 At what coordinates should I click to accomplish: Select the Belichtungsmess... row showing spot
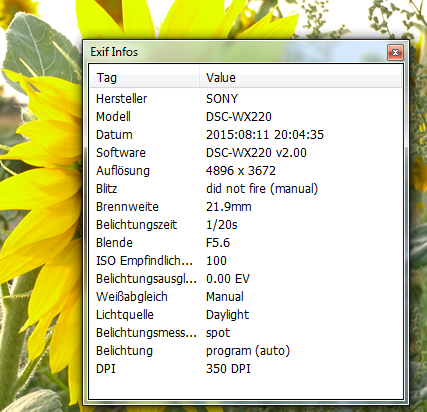pyautogui.click(x=246, y=333)
